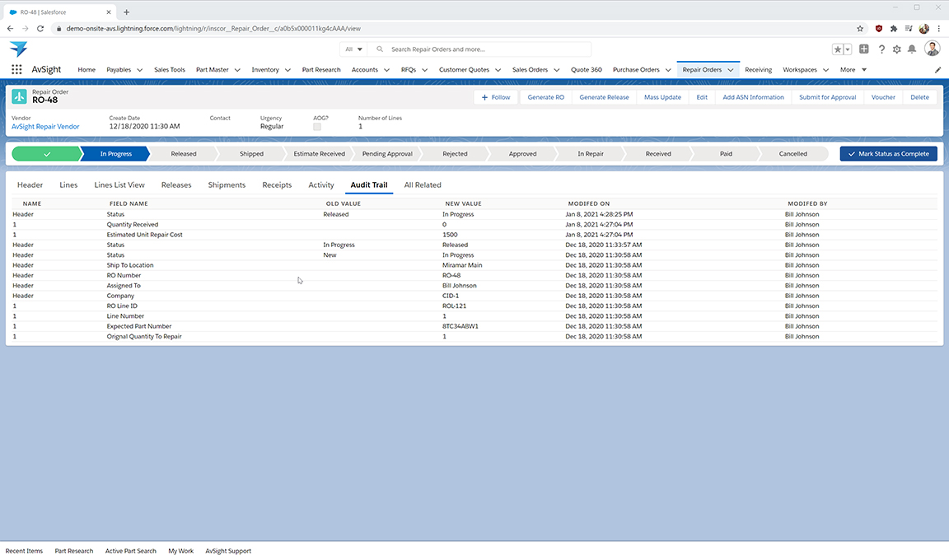Open the Receipts tab
Image resolution: width=949 pixels, height=560 pixels.
[277, 185]
